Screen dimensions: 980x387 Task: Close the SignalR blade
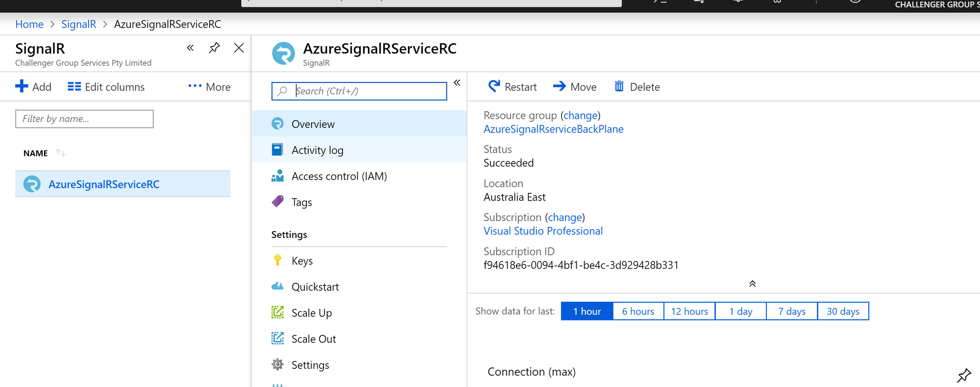click(x=239, y=48)
